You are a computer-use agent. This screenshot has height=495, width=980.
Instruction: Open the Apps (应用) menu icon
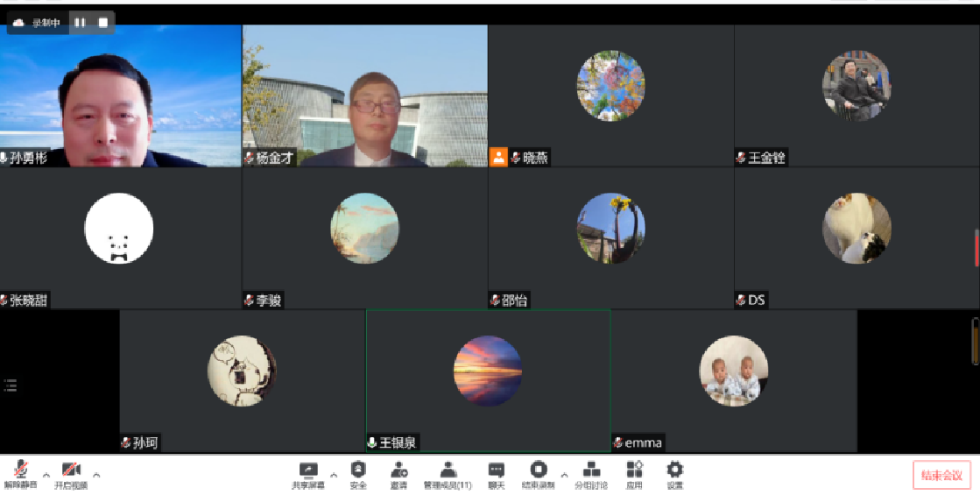pos(634,474)
